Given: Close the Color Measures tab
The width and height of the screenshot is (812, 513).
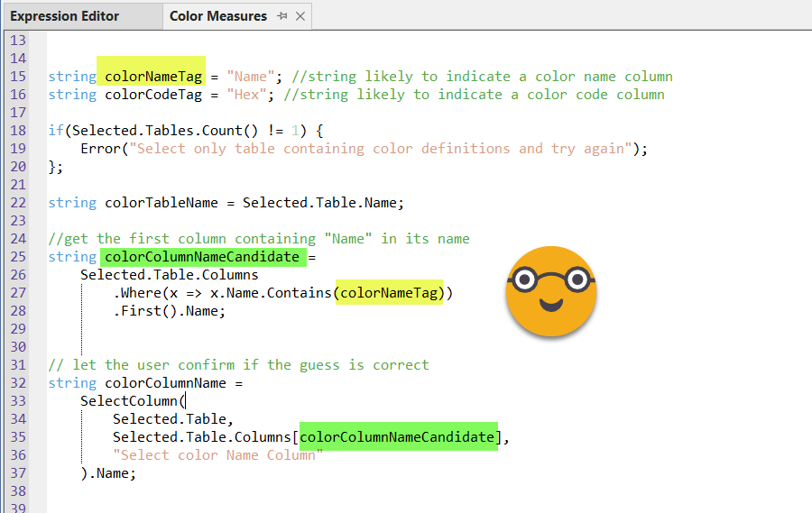Looking at the screenshot, I should pos(300,16).
